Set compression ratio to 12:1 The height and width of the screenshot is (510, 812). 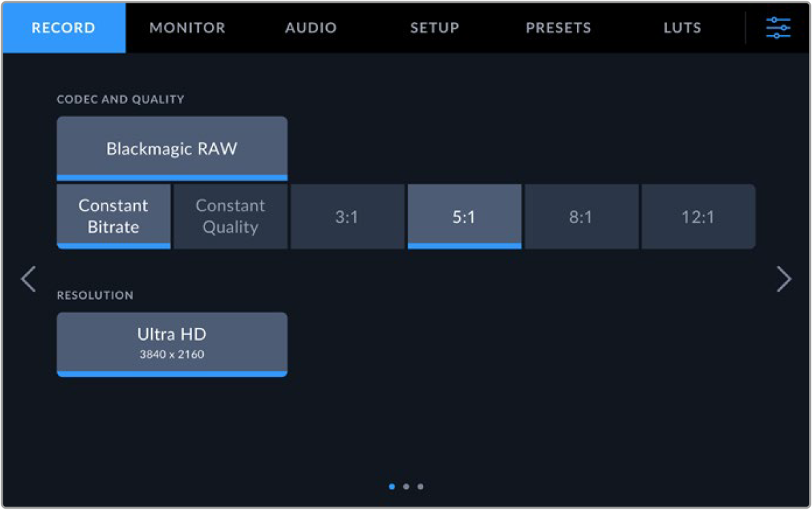point(699,217)
